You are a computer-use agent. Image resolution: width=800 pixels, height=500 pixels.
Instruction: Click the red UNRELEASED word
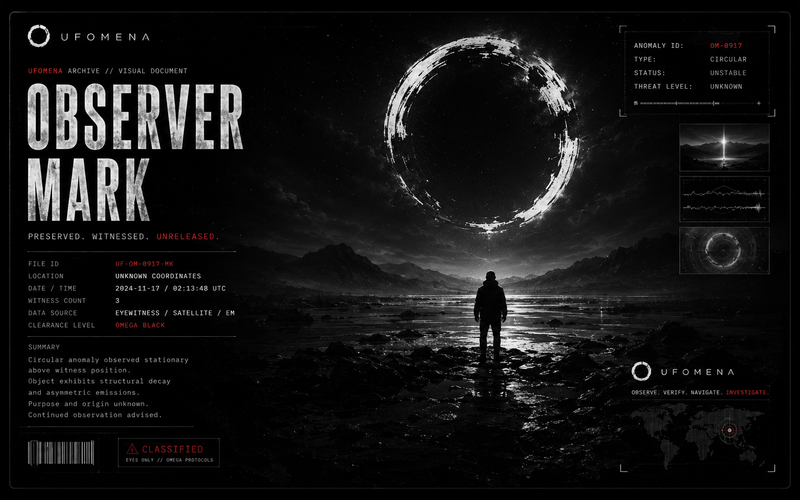[x=188, y=236]
